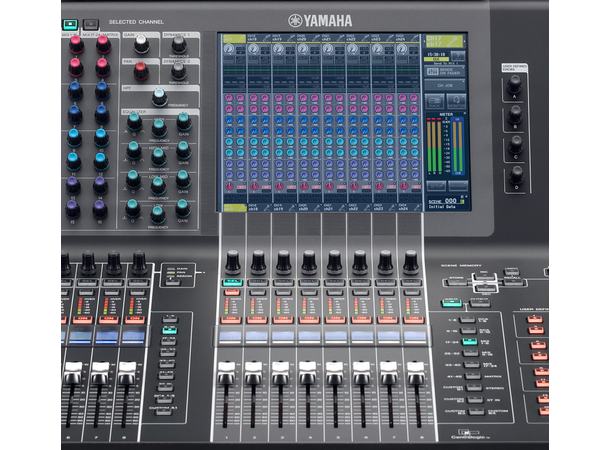
Task: Turn the purple MIX send knob 15
Action: click(x=72, y=209)
